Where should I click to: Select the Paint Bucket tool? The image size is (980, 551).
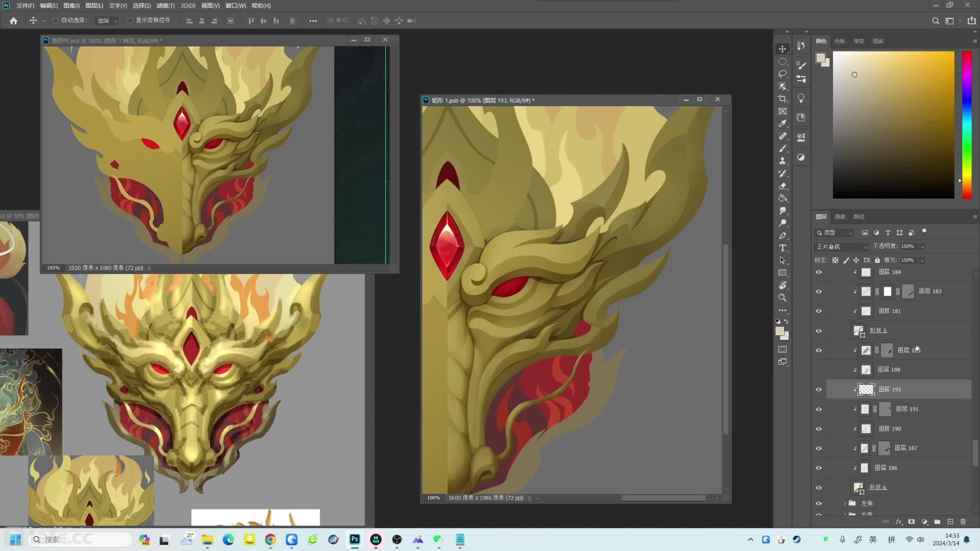coord(782,198)
